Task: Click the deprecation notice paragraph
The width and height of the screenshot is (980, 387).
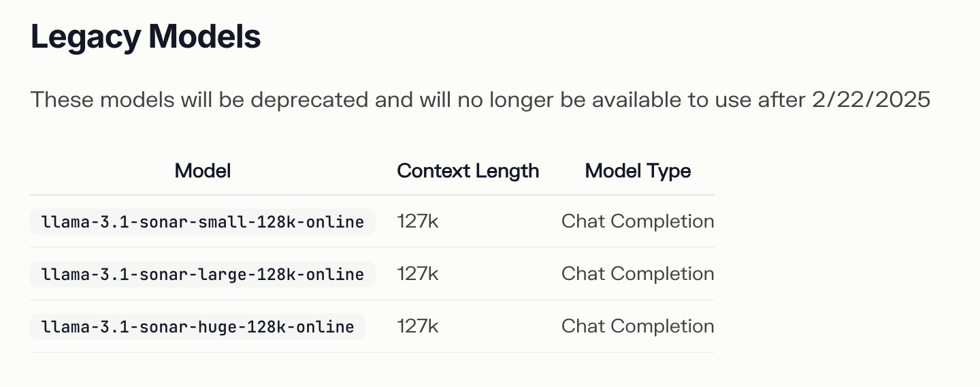Action: pos(480,100)
